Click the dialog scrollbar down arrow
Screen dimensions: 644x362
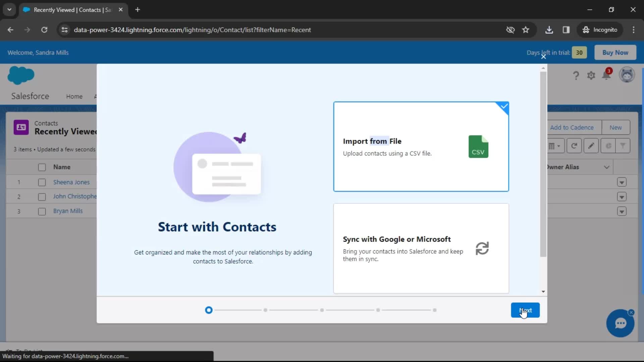pyautogui.click(x=543, y=292)
